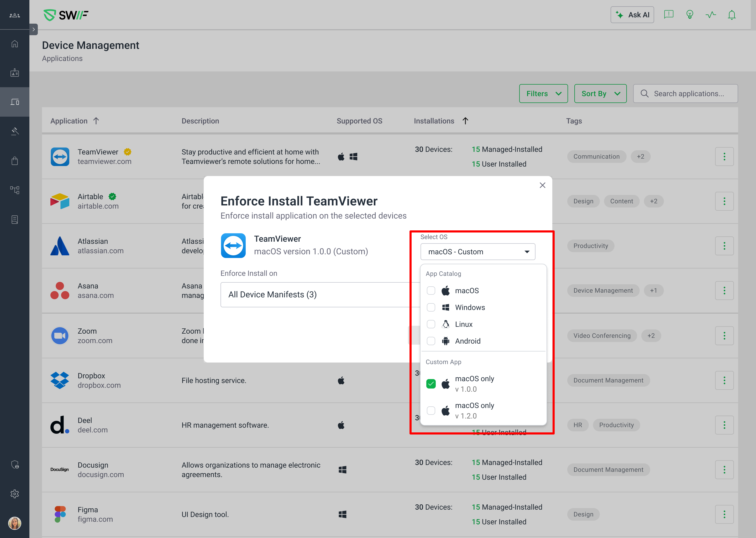
Task: Close the Enforce Install TeamViewer dialog
Action: tap(542, 185)
